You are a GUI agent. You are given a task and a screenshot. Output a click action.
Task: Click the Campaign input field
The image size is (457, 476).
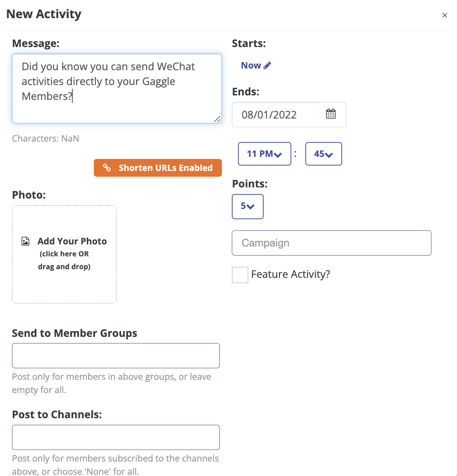pos(331,243)
